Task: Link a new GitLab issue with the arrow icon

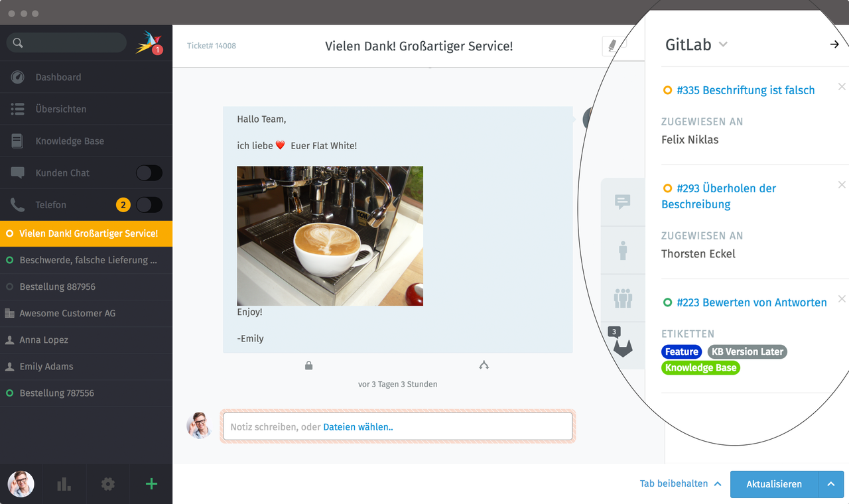Action: click(x=834, y=44)
